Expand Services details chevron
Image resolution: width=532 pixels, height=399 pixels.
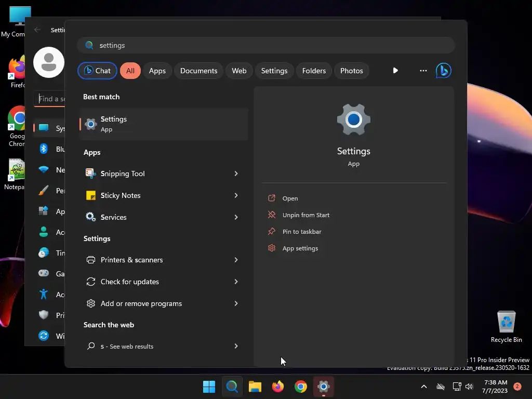[236, 217]
